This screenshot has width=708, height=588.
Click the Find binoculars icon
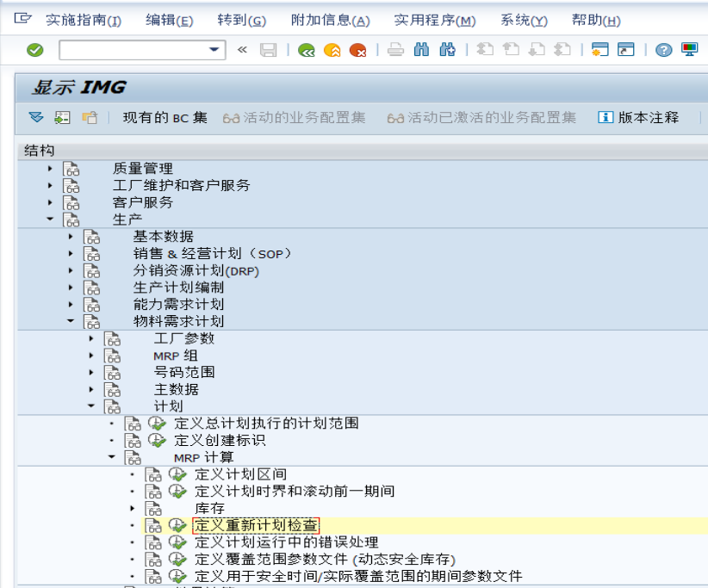(421, 50)
